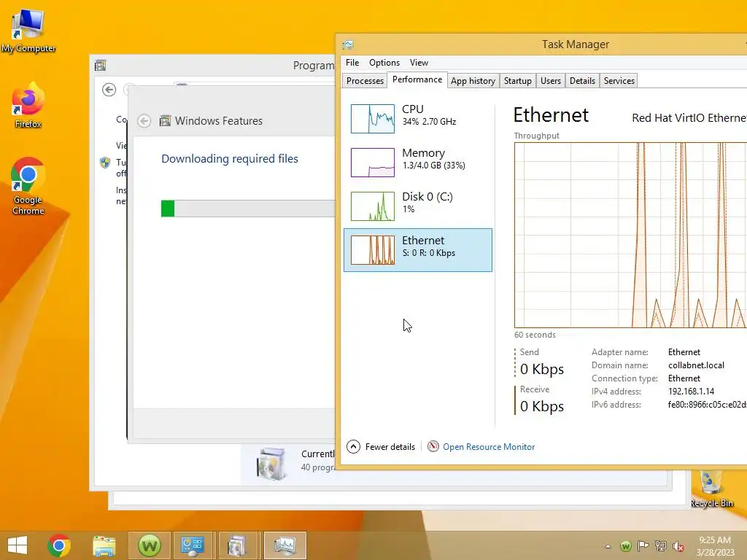Image resolution: width=747 pixels, height=560 pixels.
Task: Click the Task Manager title bar icon
Action: (348, 44)
